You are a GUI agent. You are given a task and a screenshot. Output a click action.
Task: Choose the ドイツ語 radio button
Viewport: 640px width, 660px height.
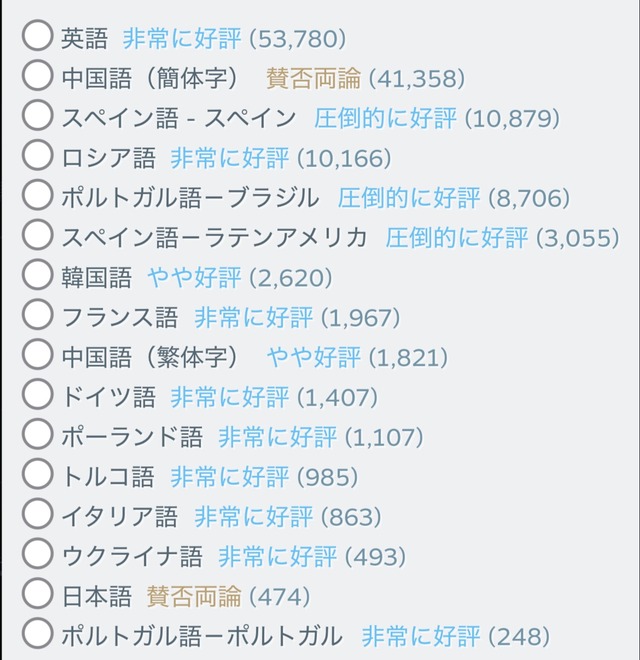(x=37, y=397)
